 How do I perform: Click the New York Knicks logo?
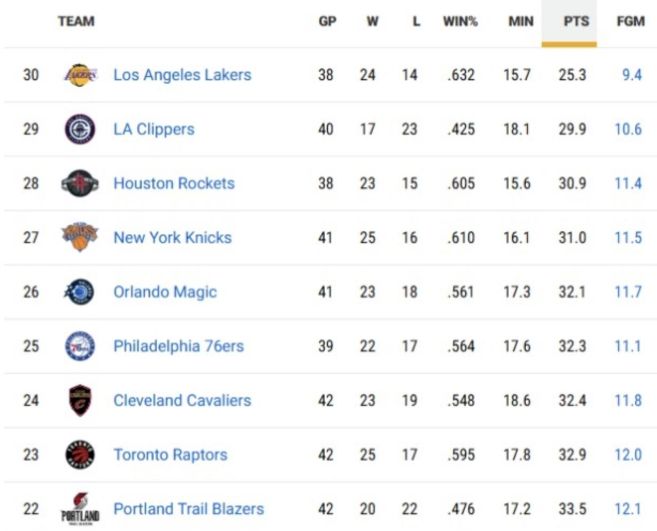click(80, 237)
